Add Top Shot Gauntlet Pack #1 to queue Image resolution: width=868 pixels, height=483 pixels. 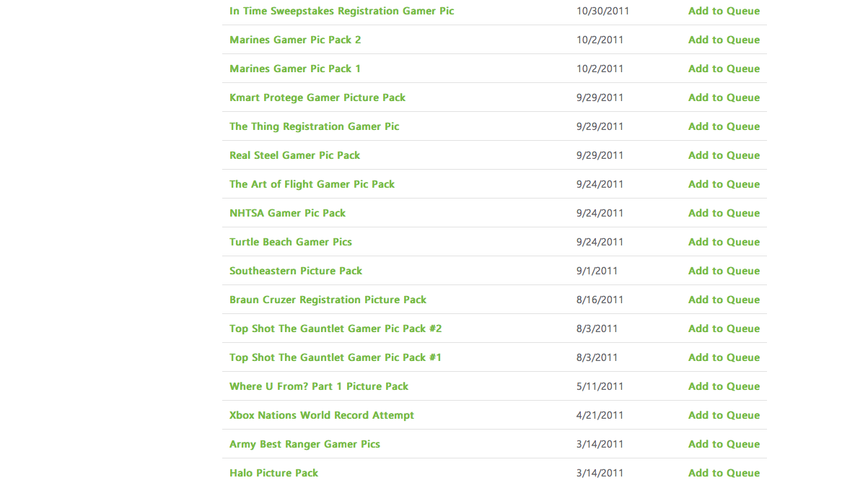tap(724, 357)
